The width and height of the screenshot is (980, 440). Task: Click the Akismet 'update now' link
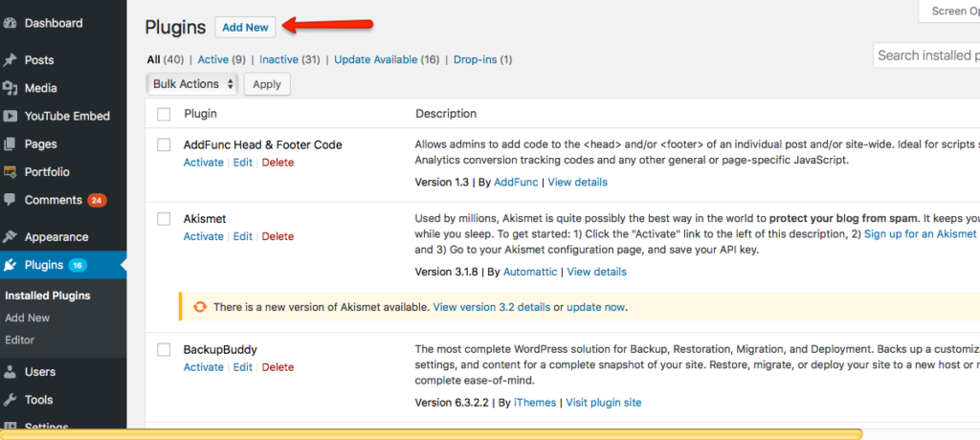(595, 307)
